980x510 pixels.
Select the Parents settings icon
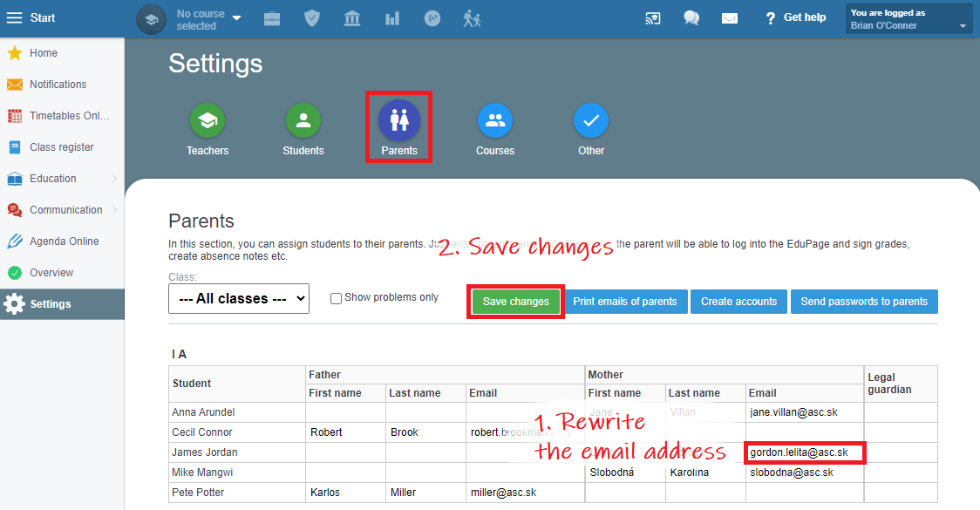399,121
